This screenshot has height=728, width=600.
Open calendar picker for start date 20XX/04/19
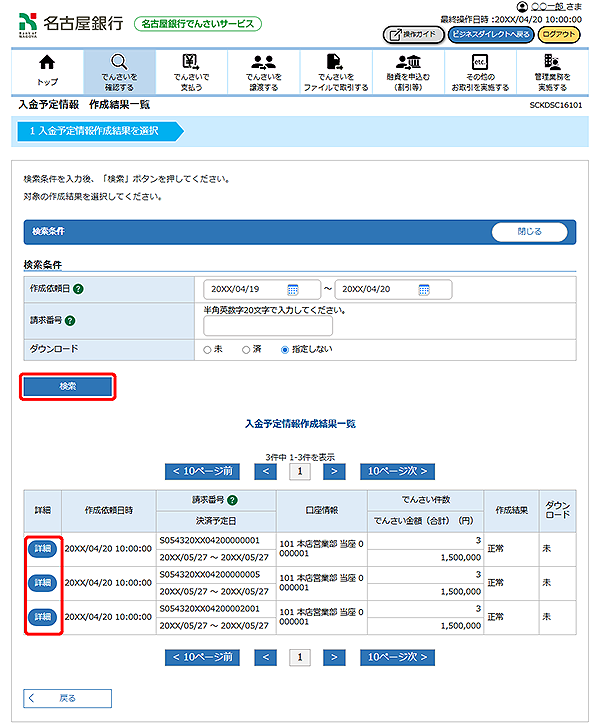click(x=293, y=290)
